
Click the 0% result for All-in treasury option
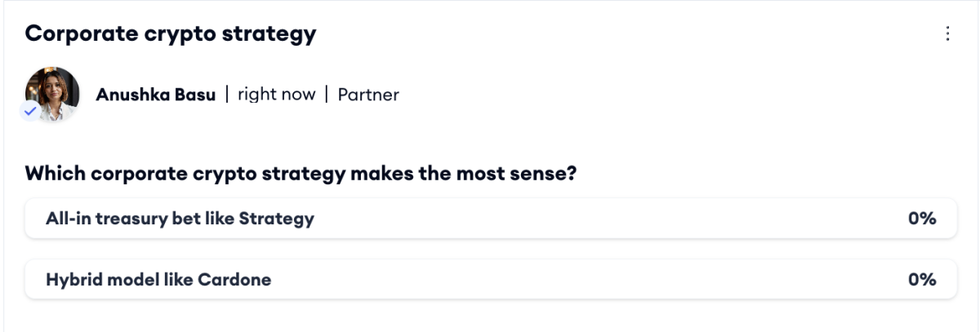coord(921,219)
